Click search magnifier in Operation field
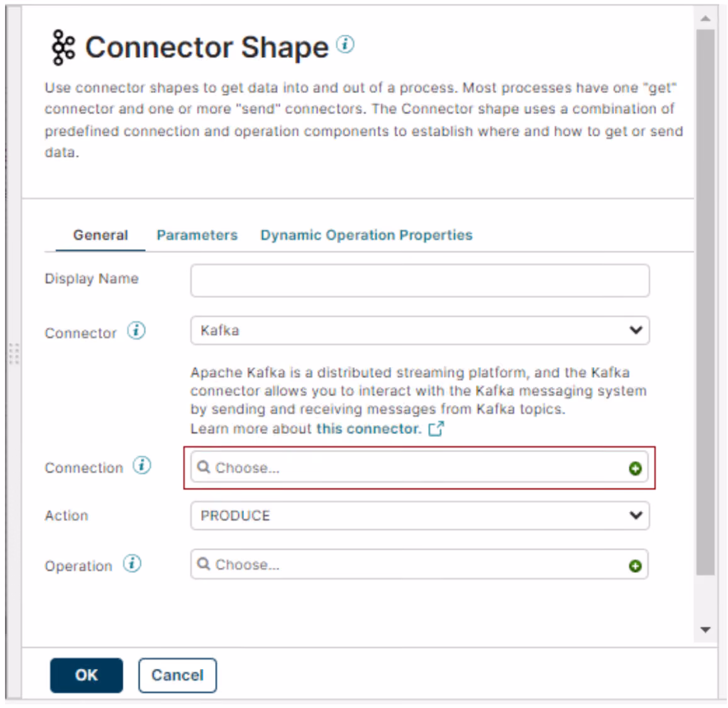Image resolution: width=728 pixels, height=708 pixels. [203, 563]
